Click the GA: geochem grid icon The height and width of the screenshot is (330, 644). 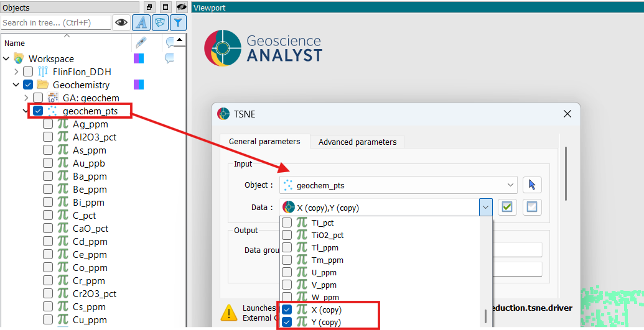(53, 98)
